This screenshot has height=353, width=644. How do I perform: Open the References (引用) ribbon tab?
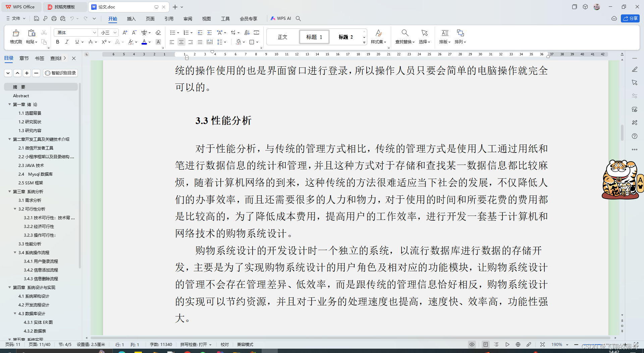point(169,18)
